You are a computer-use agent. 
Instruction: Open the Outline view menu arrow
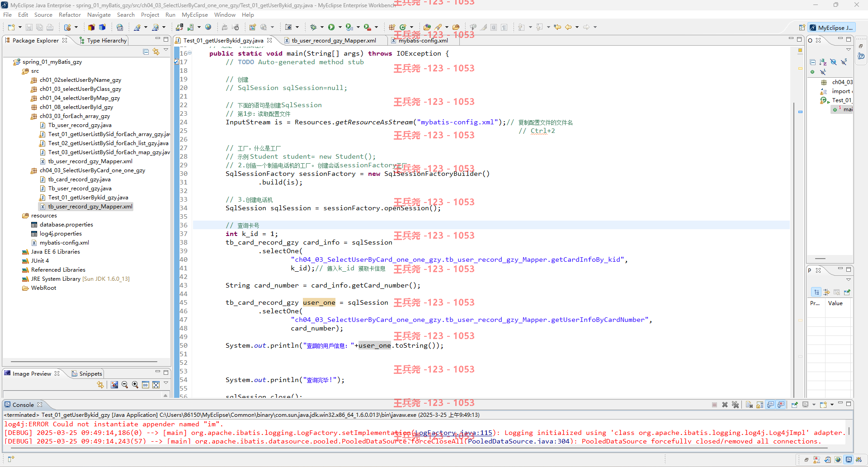click(849, 50)
